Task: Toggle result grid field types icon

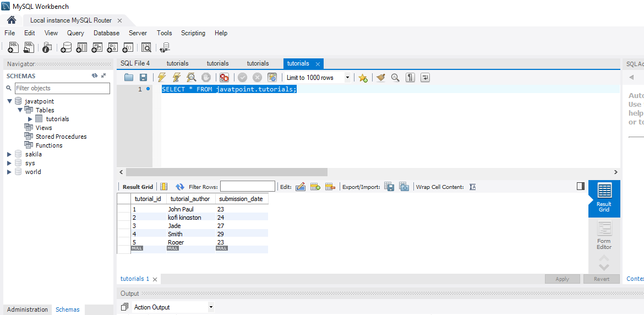Action: click(x=163, y=187)
